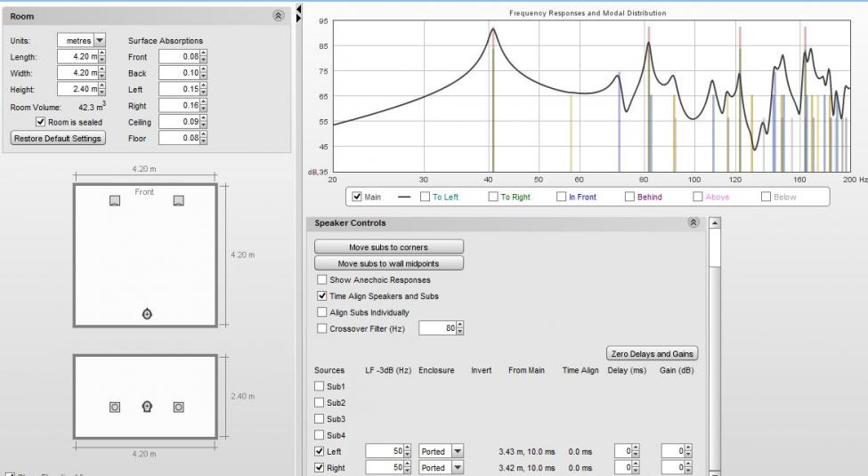Enable the Sub2 source checkbox

pos(319,402)
